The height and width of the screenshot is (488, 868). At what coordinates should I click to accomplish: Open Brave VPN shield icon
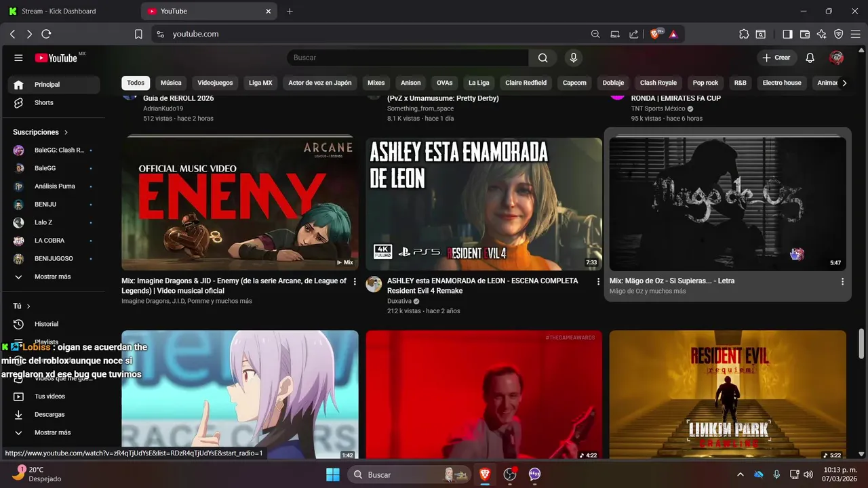click(839, 34)
